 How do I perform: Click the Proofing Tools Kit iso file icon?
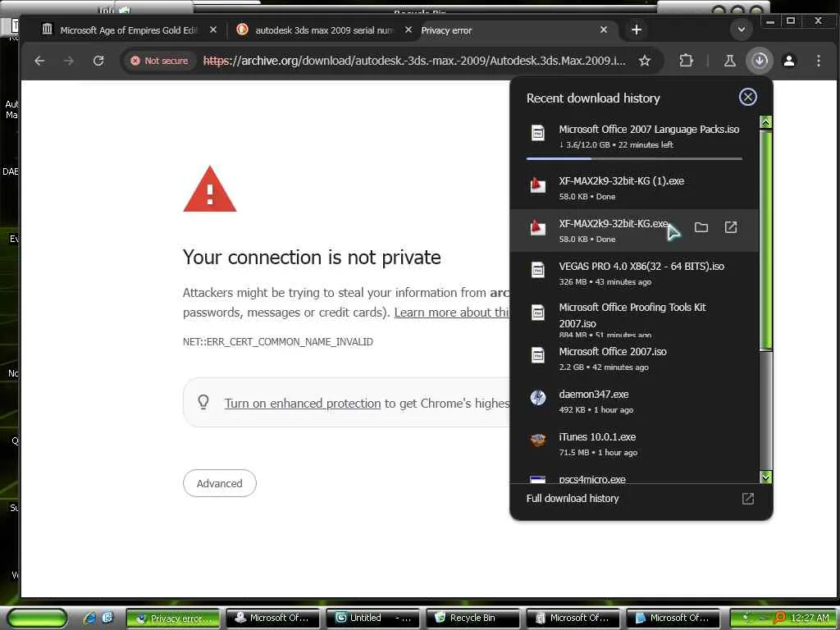[538, 312]
